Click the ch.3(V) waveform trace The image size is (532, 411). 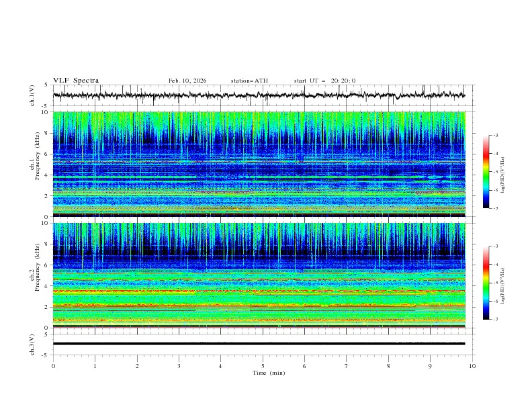pyautogui.click(x=259, y=344)
